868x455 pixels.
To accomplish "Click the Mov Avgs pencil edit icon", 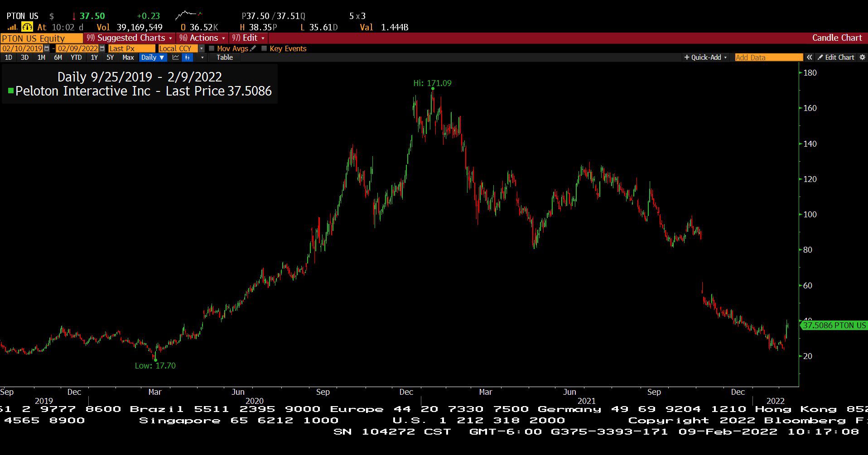I will click(x=253, y=48).
